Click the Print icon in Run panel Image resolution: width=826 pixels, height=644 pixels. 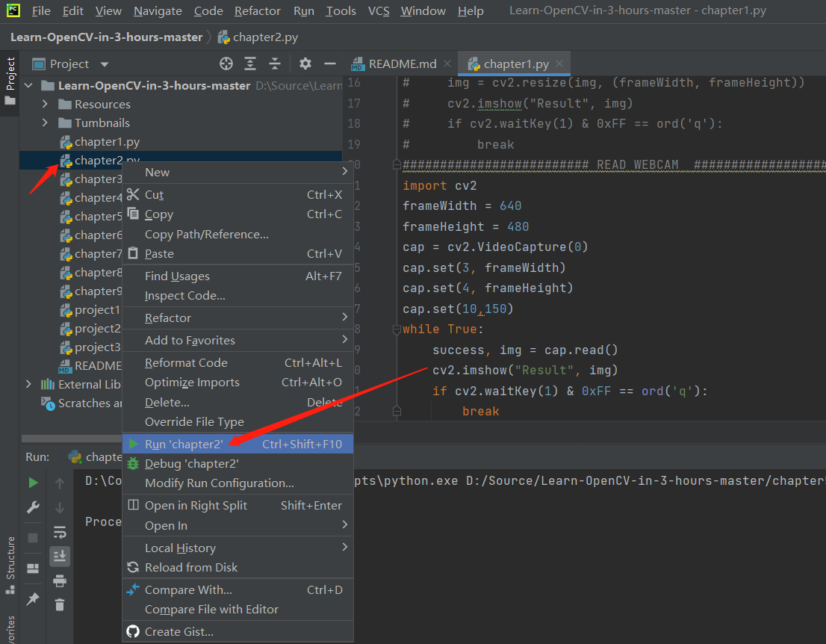(x=60, y=580)
